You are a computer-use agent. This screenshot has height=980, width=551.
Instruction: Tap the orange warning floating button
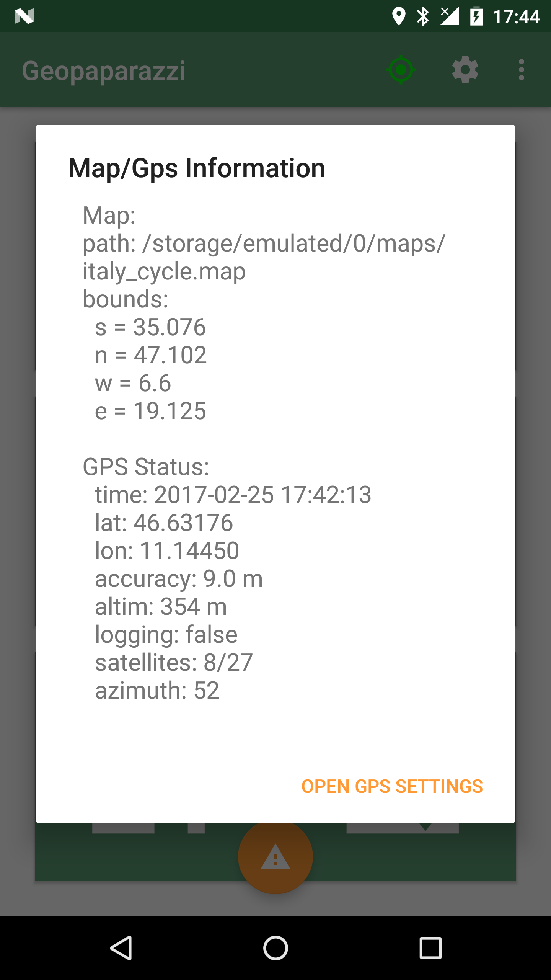pyautogui.click(x=275, y=857)
